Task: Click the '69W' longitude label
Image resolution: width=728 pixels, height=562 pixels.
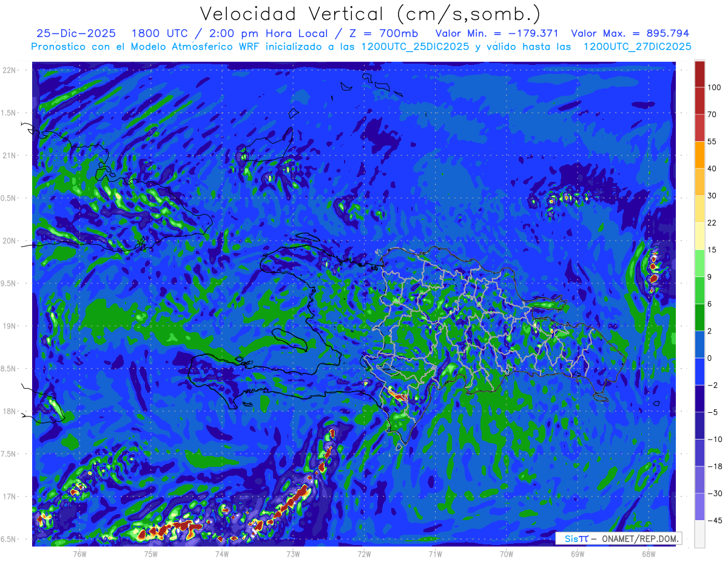Action: 578,554
